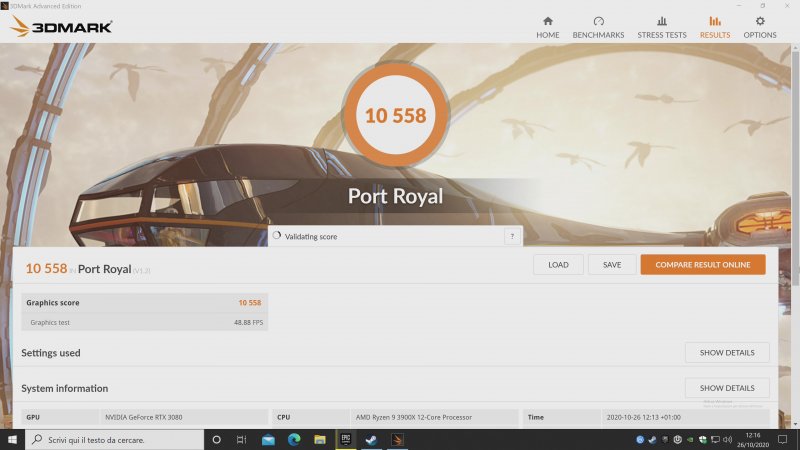
Task: Go to the Stress Tests tab
Action: (x=662, y=27)
